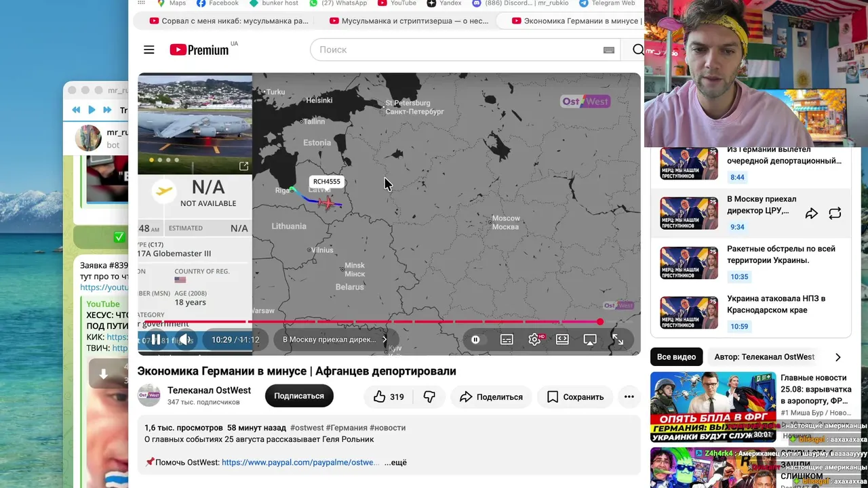Open the Discord mr_rubkio bookmark
Viewport: 868px width, 488px height.
click(x=519, y=3)
